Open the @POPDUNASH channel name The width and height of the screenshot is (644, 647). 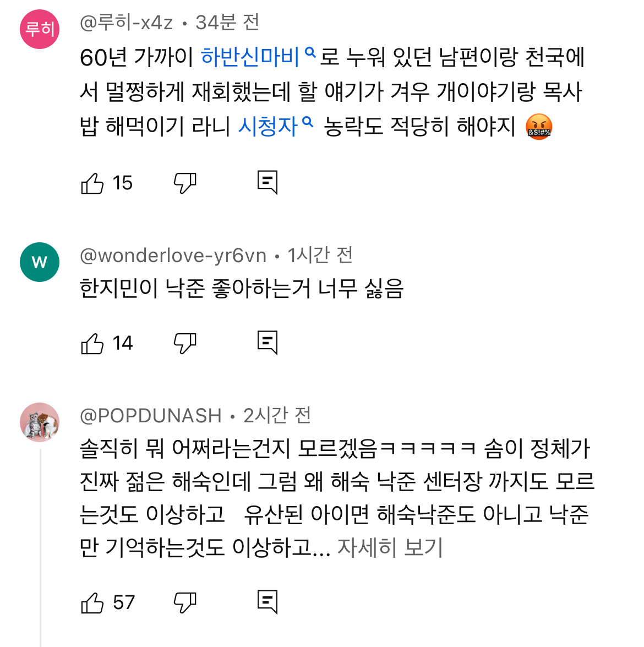pos(151,416)
